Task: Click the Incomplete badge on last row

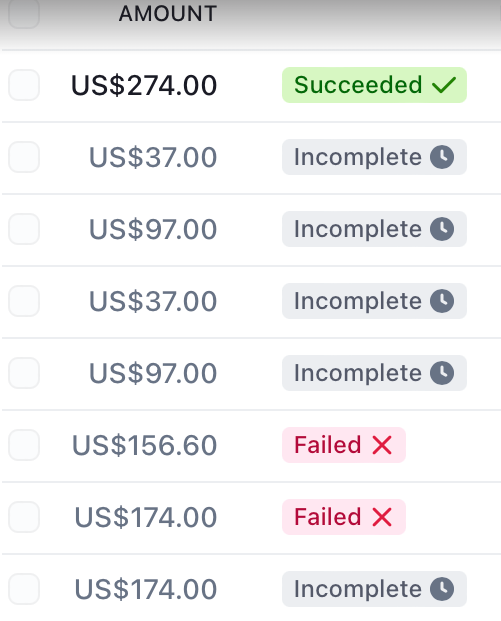Action: click(x=374, y=589)
